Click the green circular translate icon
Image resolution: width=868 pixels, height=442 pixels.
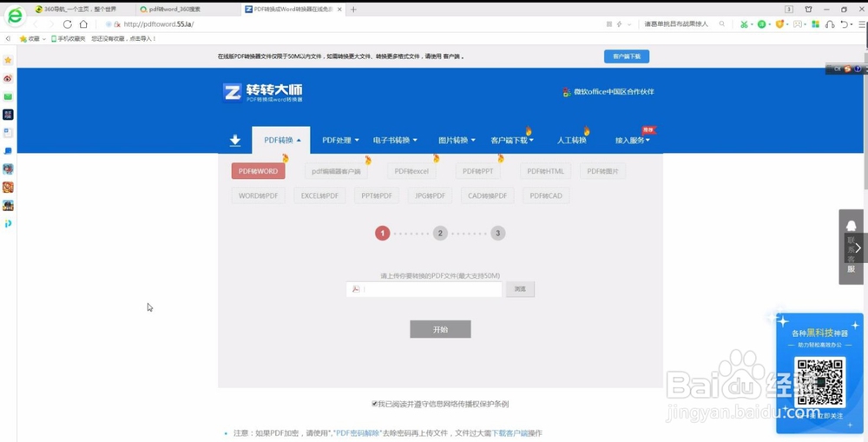(x=762, y=24)
